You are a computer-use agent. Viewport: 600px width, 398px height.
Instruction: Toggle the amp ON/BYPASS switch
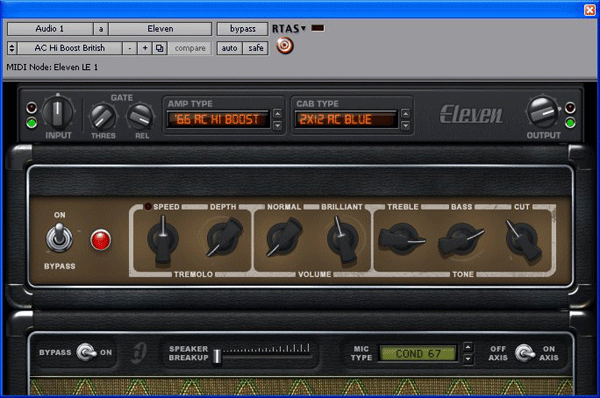[x=59, y=238]
